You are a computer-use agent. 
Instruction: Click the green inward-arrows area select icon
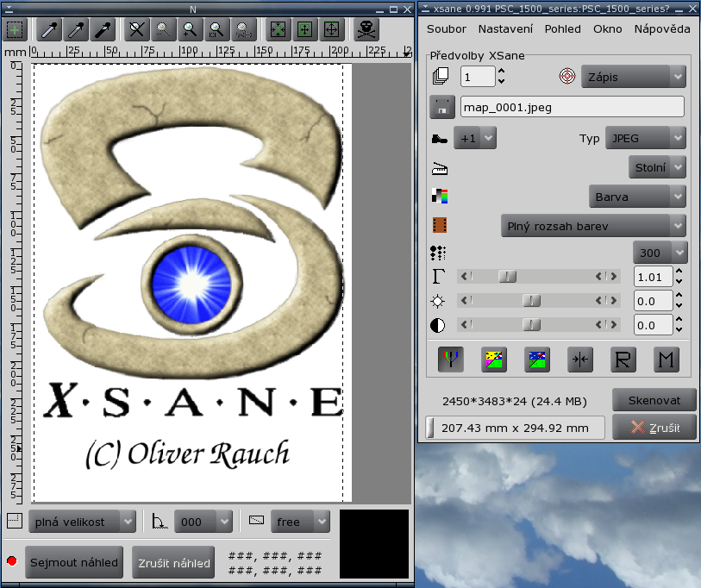click(x=279, y=30)
